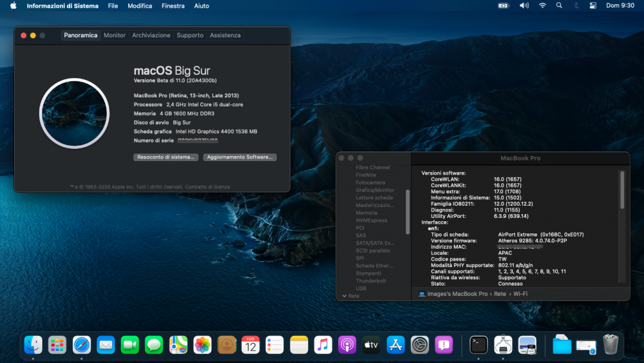Switch to the Assistenza tab

pyautogui.click(x=225, y=35)
